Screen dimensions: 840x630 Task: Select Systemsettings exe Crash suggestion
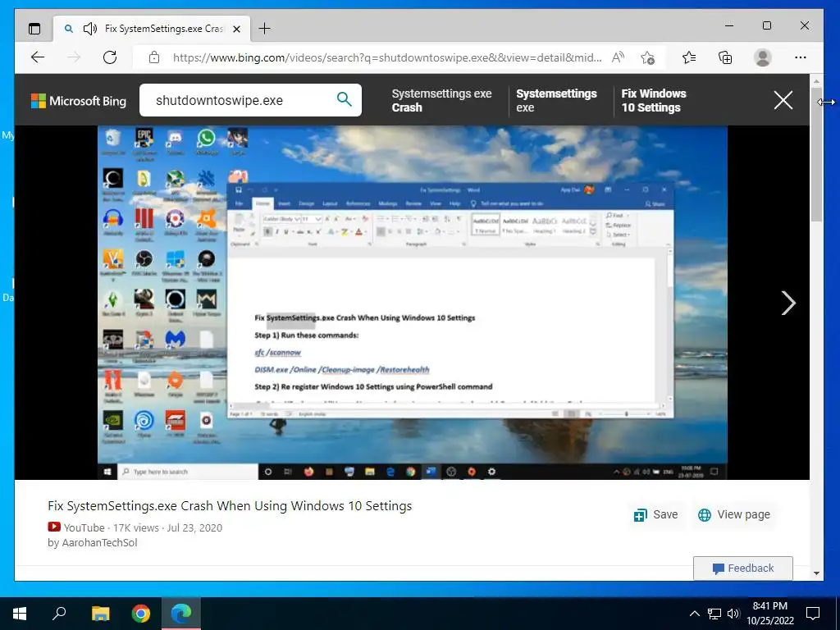(x=441, y=100)
